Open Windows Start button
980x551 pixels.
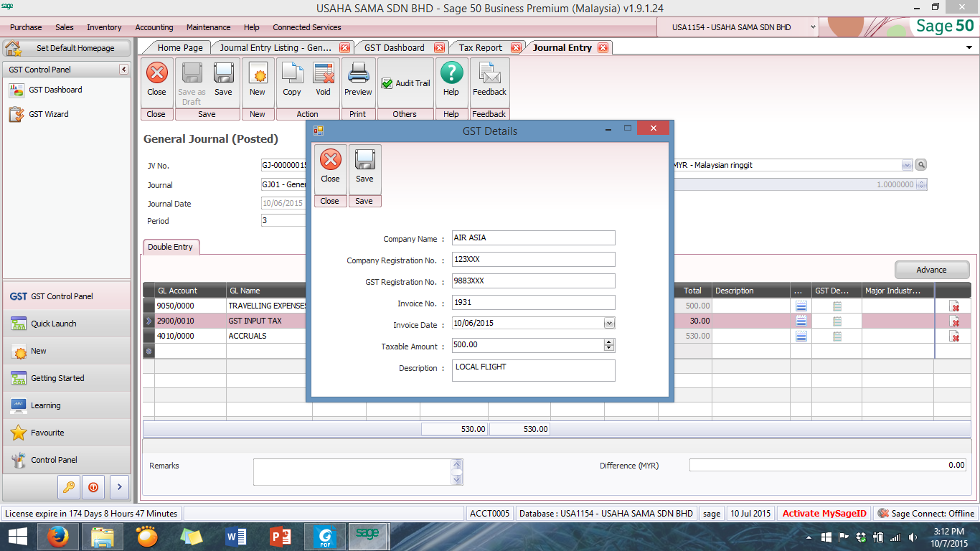coord(17,536)
